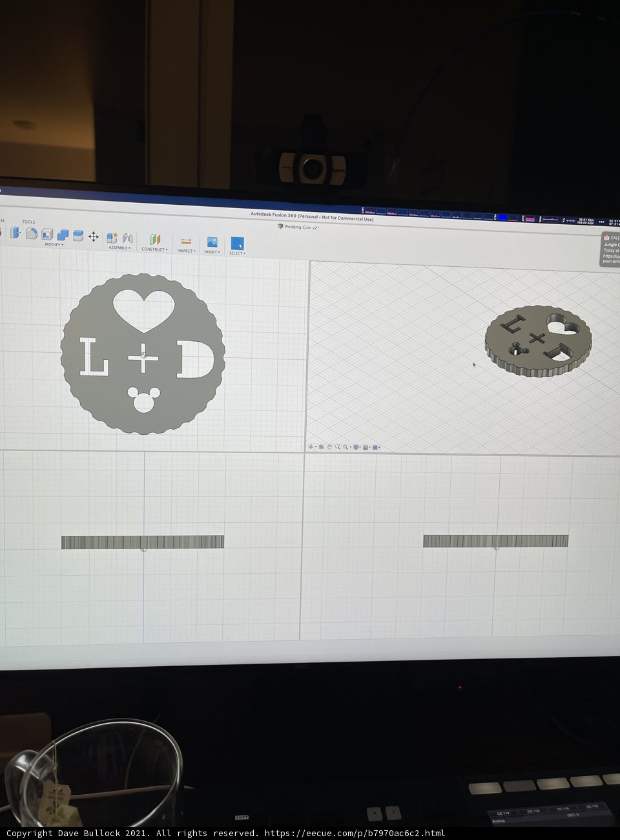
Task: Click the three-dots menu bar overflow icon
Action: [601, 222]
